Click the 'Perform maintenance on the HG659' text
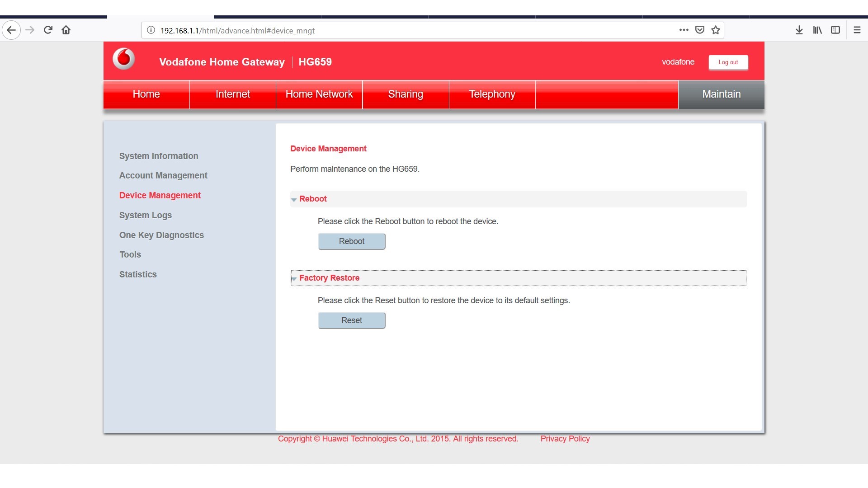The width and height of the screenshot is (868, 488). pyautogui.click(x=355, y=169)
